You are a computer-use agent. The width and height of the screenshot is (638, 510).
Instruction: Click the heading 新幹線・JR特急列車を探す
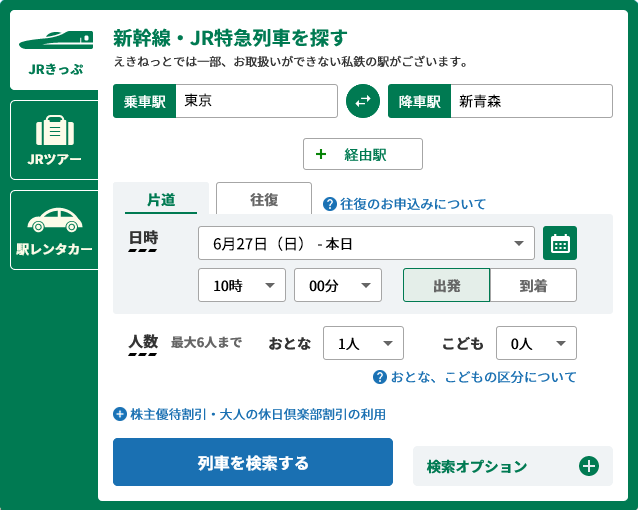(x=230, y=38)
